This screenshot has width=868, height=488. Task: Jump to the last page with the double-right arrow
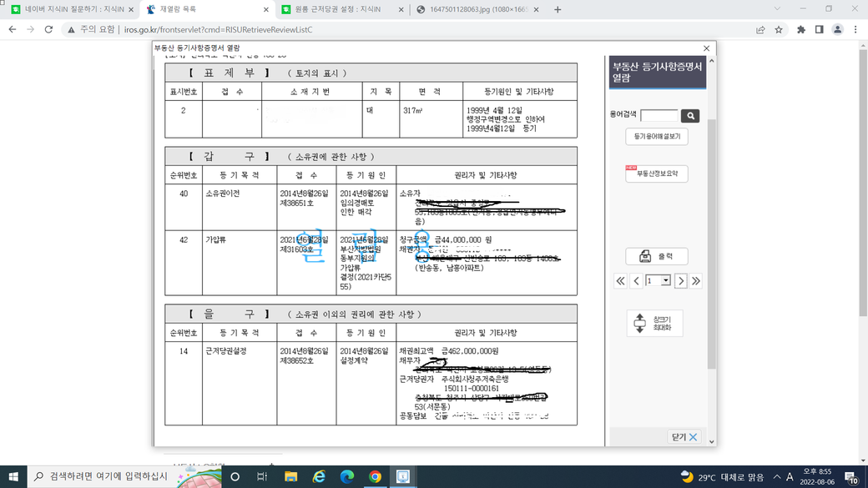pos(696,281)
